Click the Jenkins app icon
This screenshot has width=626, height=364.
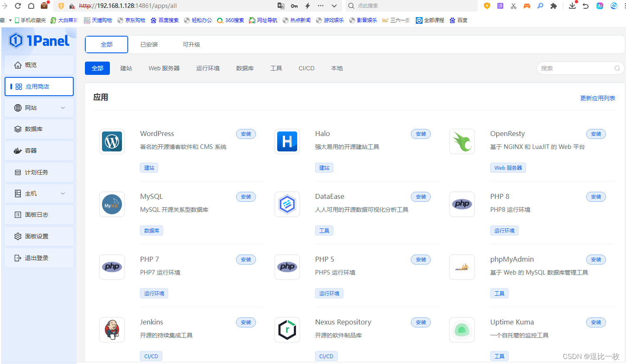(112, 330)
